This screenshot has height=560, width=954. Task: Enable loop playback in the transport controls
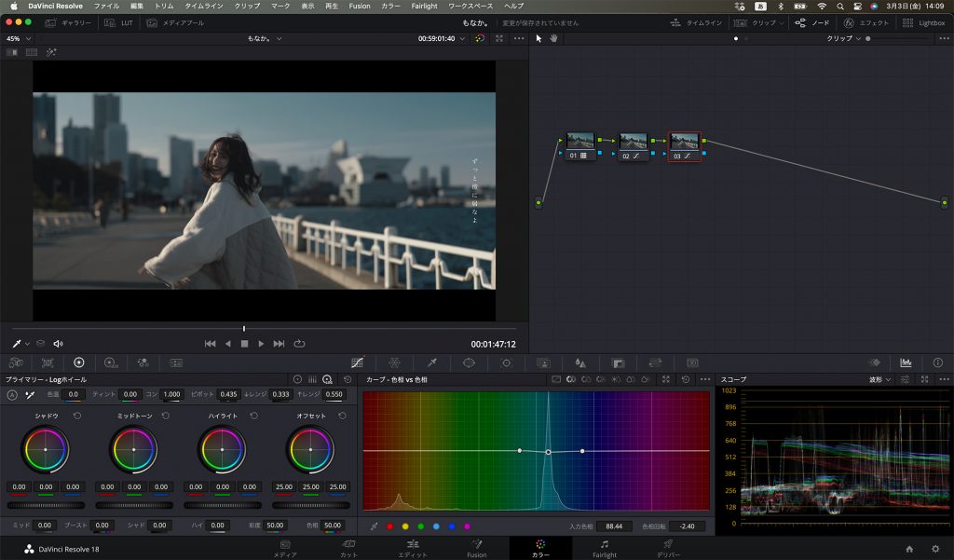pos(299,343)
